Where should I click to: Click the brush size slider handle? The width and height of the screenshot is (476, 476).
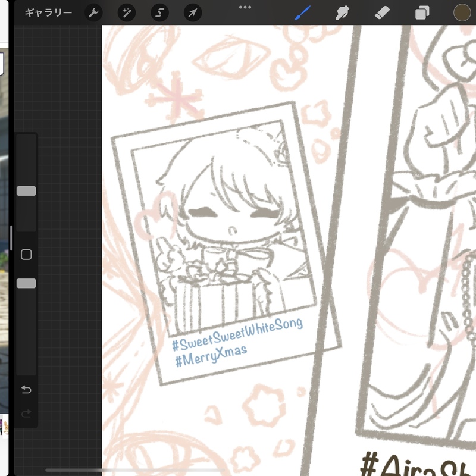[26, 191]
